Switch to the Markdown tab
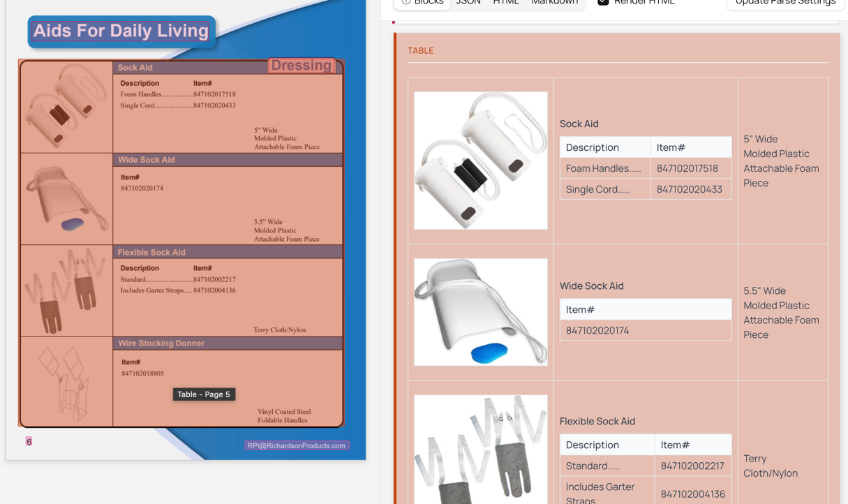This screenshot has width=848, height=504. click(x=555, y=2)
